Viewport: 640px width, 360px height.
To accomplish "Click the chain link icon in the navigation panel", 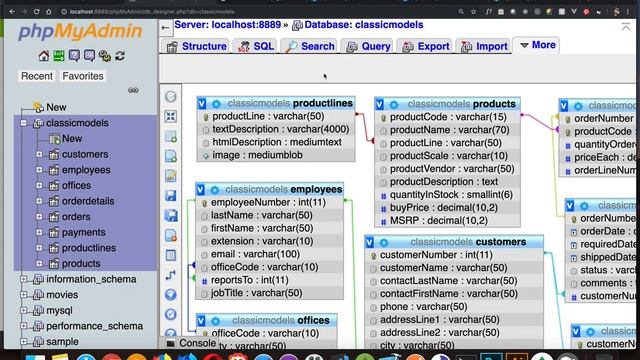I will [x=133, y=90].
